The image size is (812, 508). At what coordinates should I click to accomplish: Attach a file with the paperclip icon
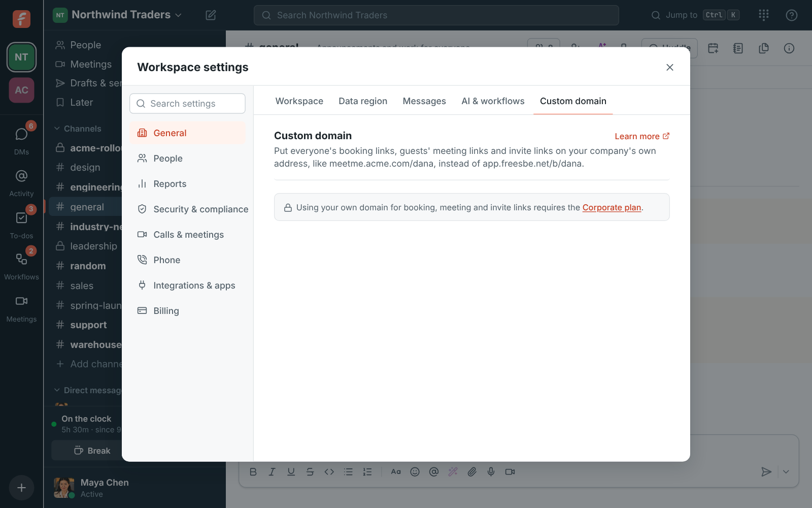coord(472,472)
